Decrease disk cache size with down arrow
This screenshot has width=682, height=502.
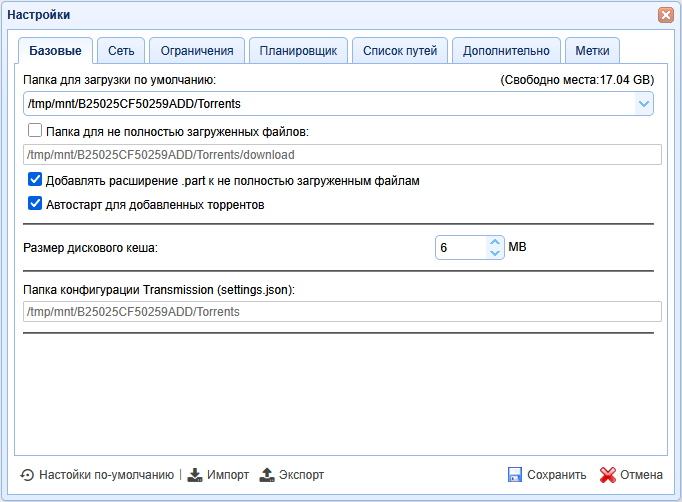[x=494, y=253]
